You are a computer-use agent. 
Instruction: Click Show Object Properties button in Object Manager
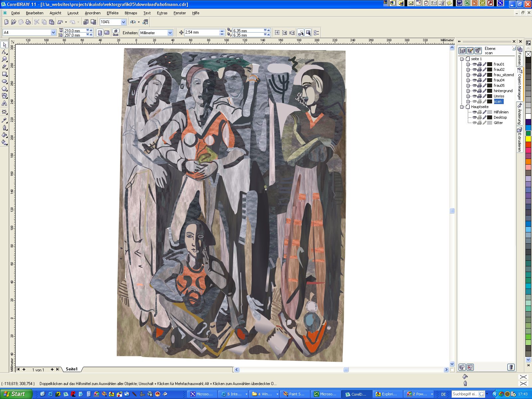462,51
